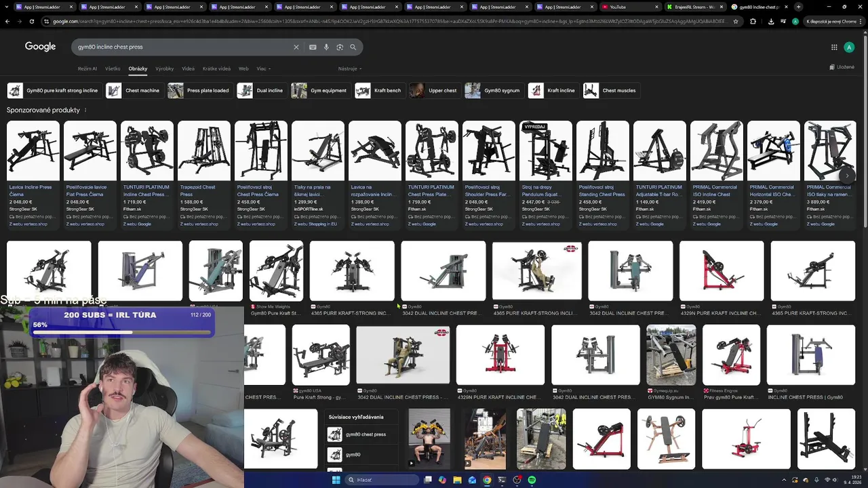Submit search with magnifier icon
The height and width of the screenshot is (488, 868).
pyautogui.click(x=353, y=47)
